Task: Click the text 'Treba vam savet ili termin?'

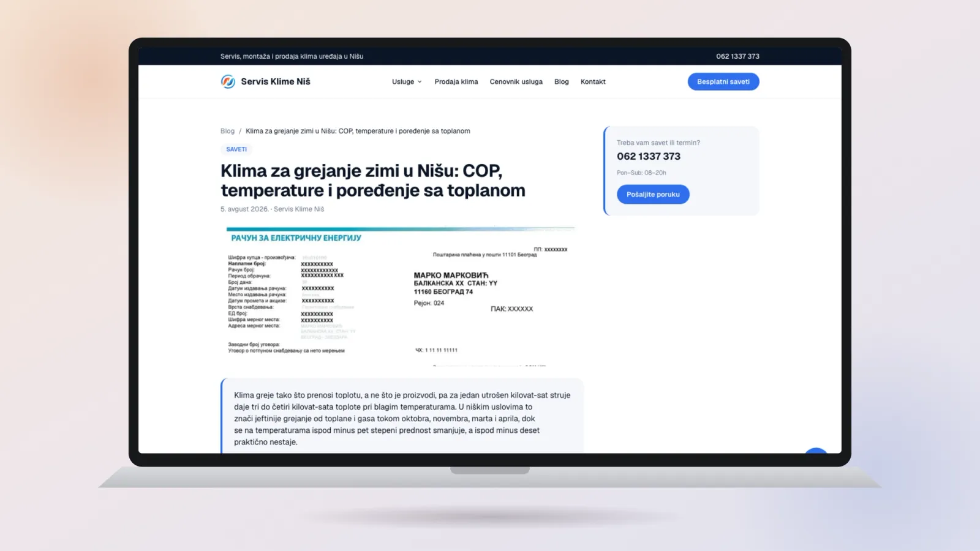Action: click(658, 143)
